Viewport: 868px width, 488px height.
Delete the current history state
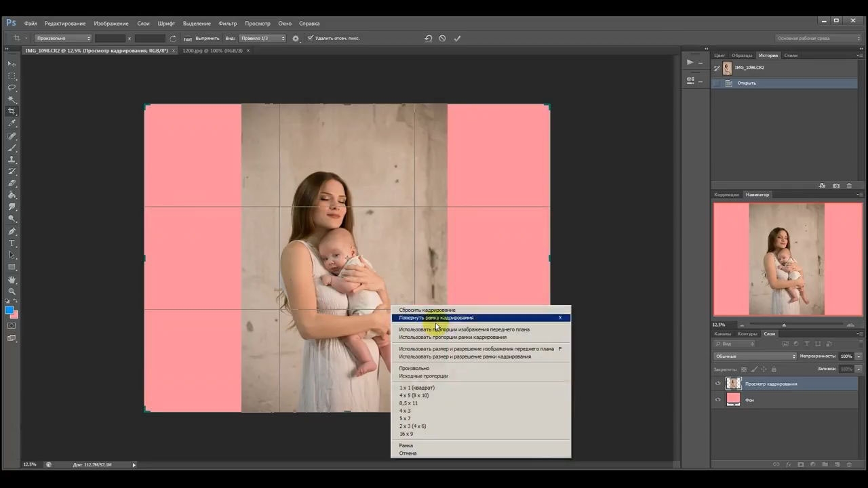coord(849,186)
